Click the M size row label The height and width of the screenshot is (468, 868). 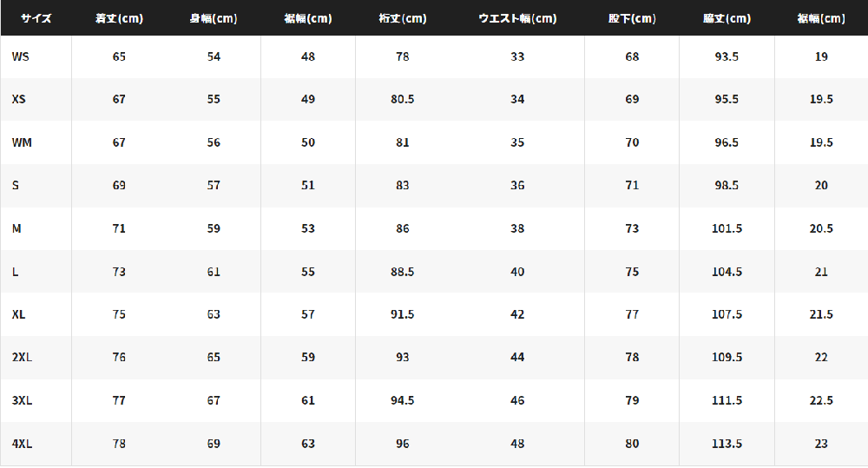click(x=16, y=228)
